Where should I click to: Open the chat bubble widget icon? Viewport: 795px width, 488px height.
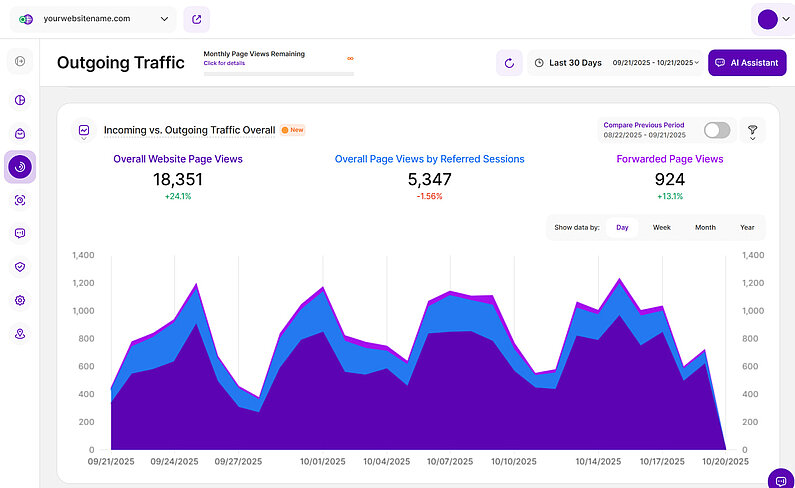pos(779,478)
